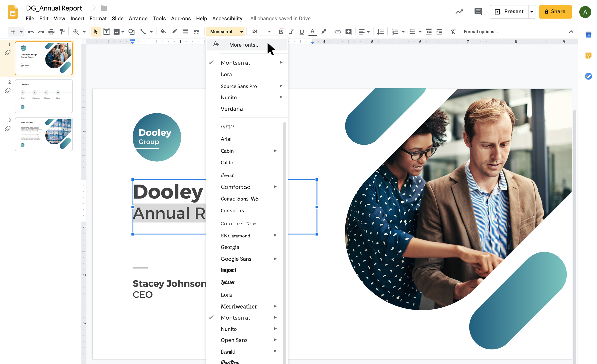Add a comment
The height and width of the screenshot is (364, 597).
point(348,32)
